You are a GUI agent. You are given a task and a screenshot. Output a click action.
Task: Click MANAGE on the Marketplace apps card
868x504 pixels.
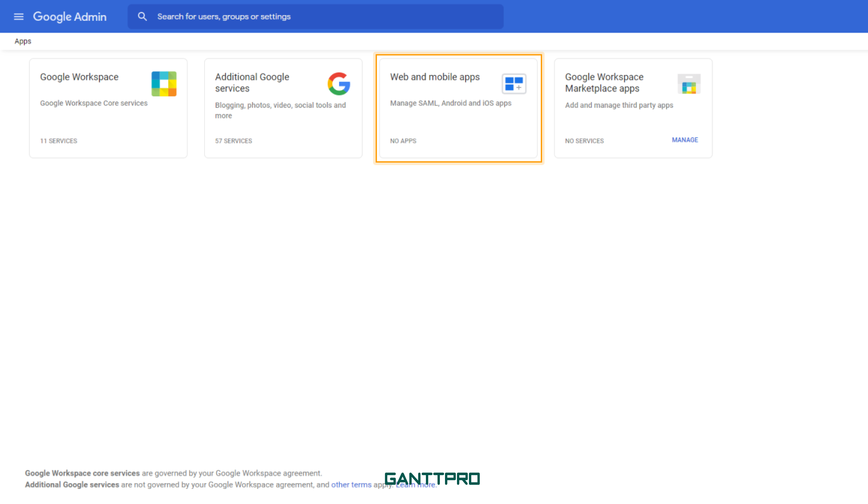pyautogui.click(x=685, y=140)
